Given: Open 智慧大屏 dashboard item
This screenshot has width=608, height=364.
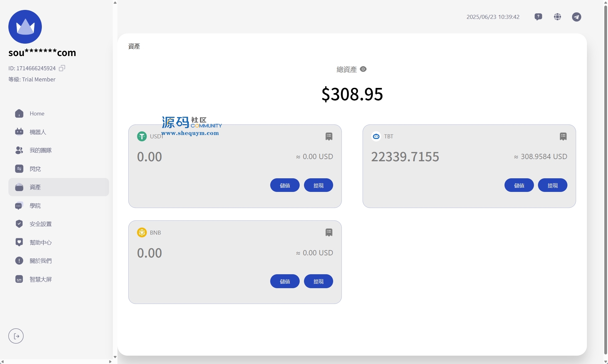Looking at the screenshot, I should tap(40, 279).
